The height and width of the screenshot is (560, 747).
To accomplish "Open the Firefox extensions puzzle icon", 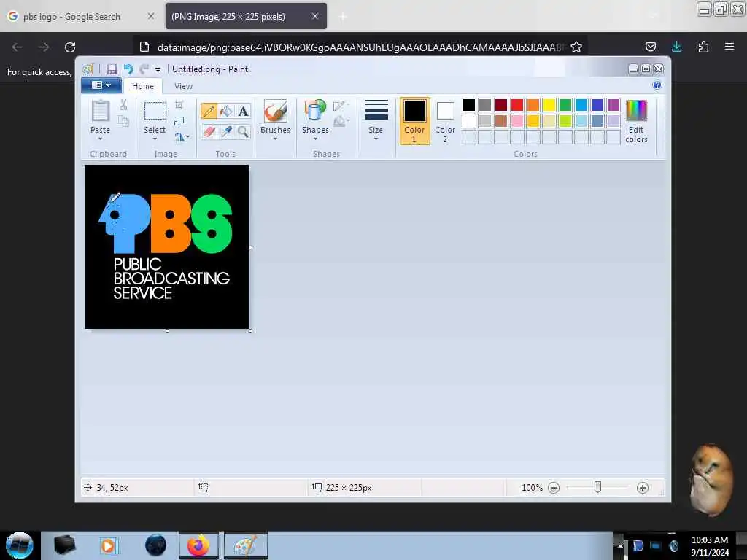I will point(703,47).
